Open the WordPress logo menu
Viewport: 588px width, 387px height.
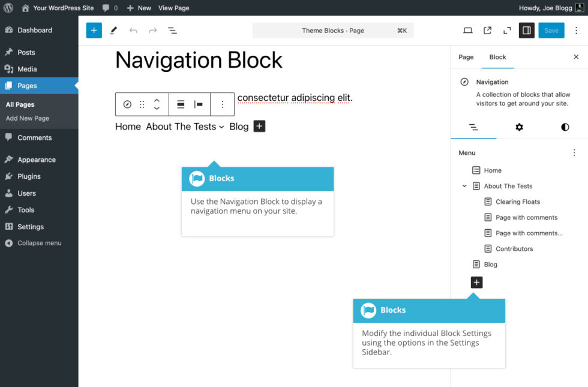(x=8, y=8)
